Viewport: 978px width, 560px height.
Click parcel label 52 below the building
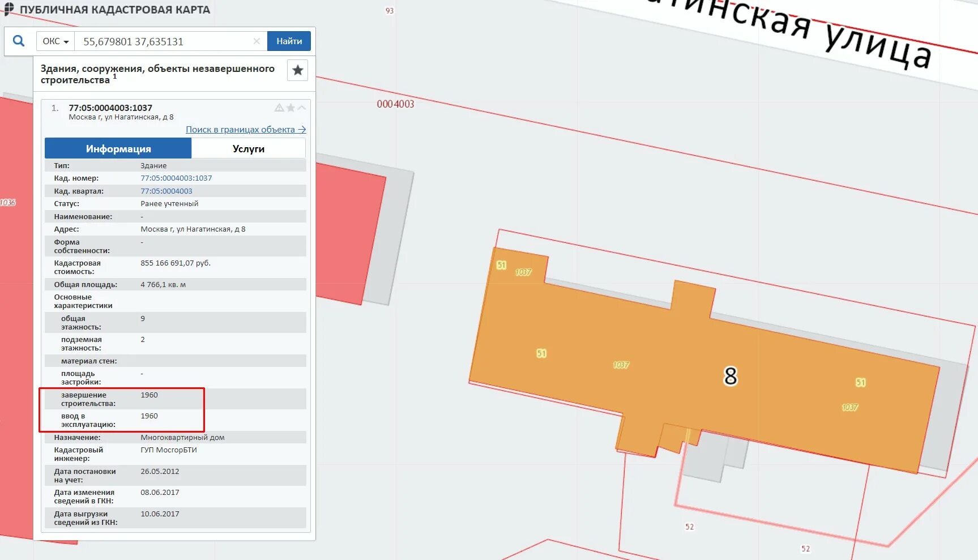tap(689, 527)
